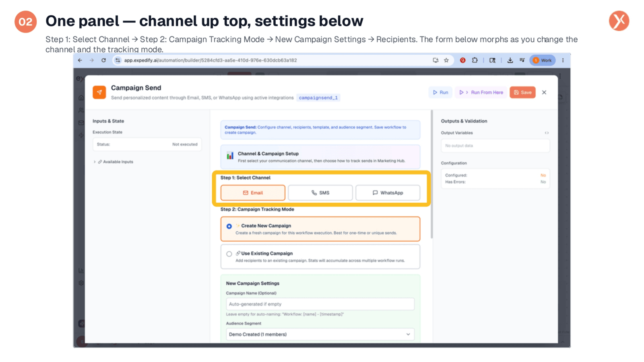This screenshot has height=362, width=644.
Task: Select the Email channel
Action: coord(253,193)
